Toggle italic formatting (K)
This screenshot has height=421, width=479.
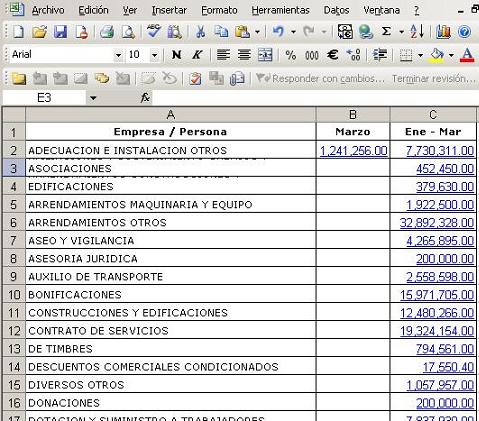(x=197, y=55)
